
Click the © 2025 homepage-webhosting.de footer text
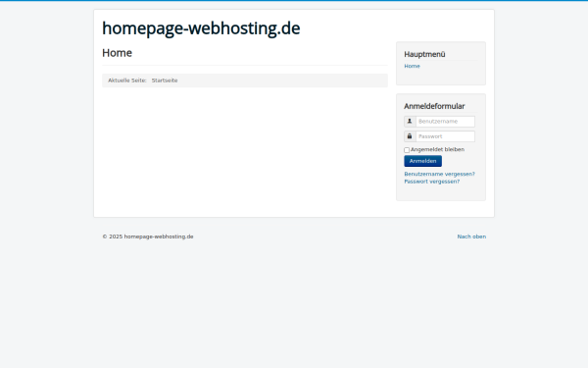(148, 237)
